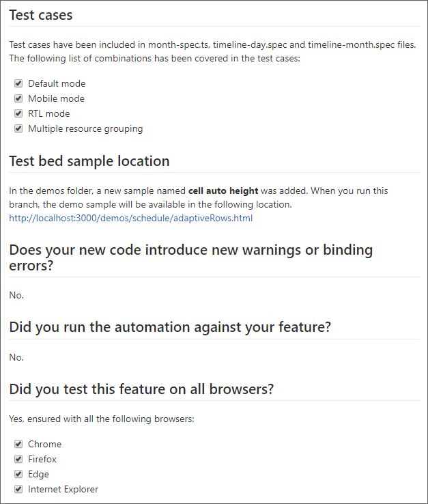Click the 'No.' answer under automation heading
Screen dimensions: 428x504
16,357
